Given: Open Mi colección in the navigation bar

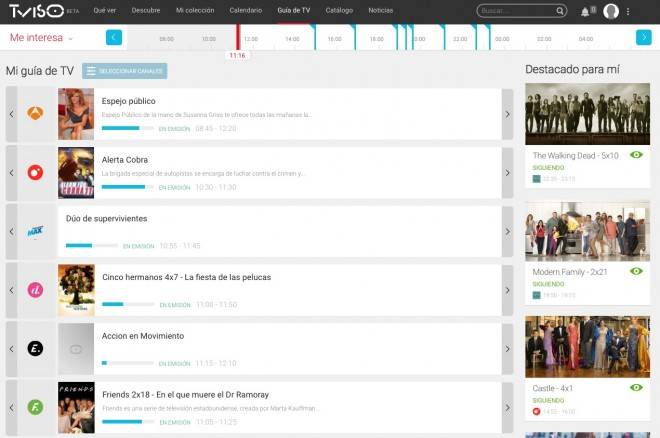Looking at the screenshot, I should point(195,11).
